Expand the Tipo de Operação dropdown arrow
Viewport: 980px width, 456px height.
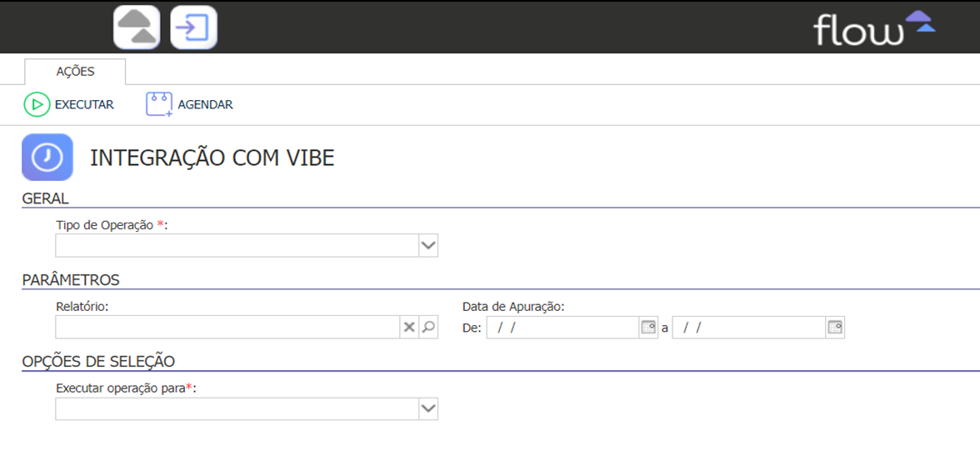click(428, 246)
